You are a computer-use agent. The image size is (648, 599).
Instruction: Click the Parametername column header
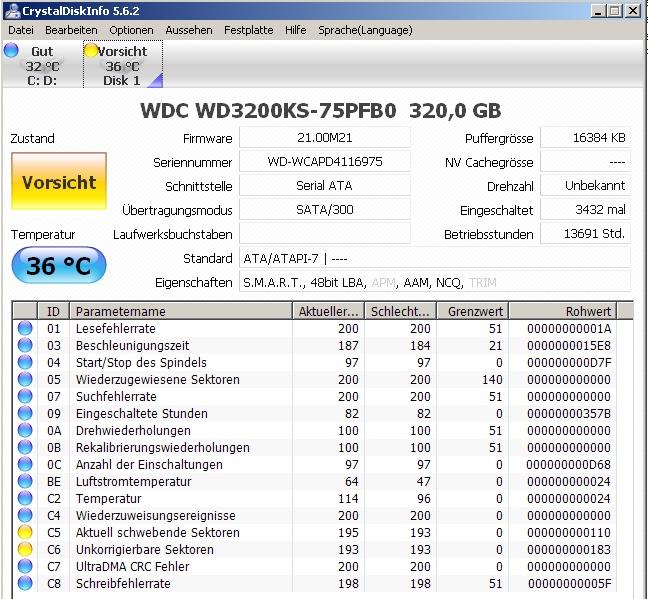click(x=181, y=311)
